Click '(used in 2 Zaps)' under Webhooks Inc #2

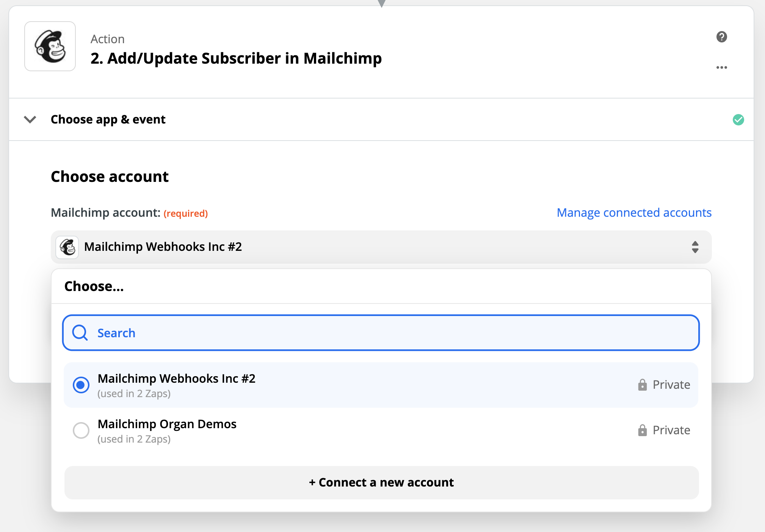point(134,393)
